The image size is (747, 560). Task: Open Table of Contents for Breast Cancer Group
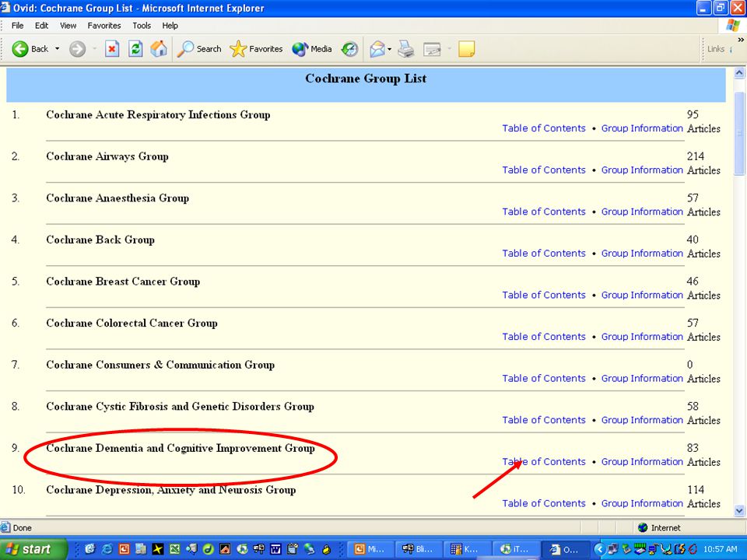[x=544, y=295]
